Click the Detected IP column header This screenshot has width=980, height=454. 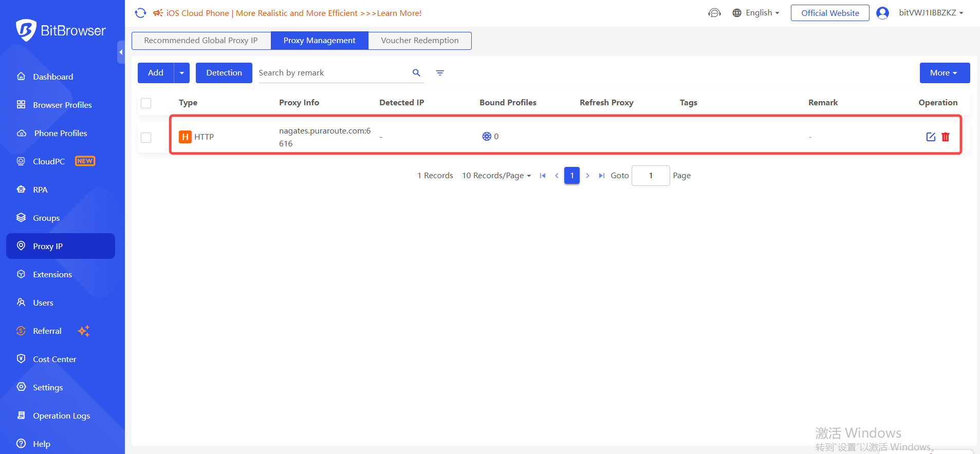click(402, 103)
